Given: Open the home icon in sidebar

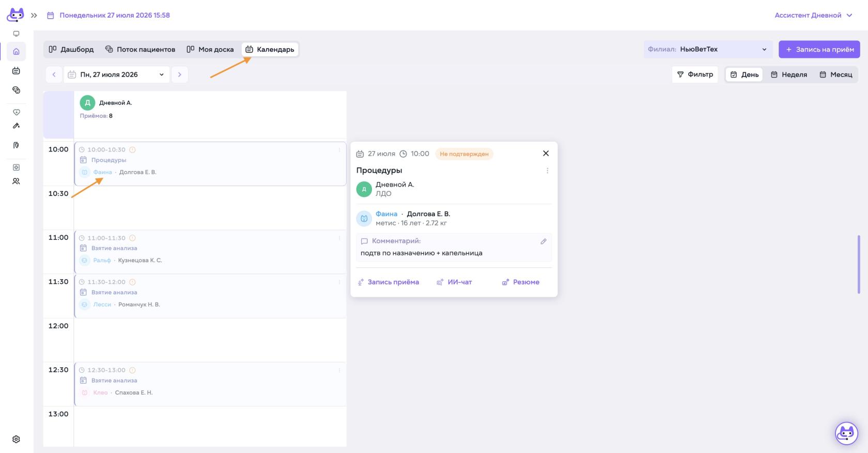Looking at the screenshot, I should coord(16,52).
